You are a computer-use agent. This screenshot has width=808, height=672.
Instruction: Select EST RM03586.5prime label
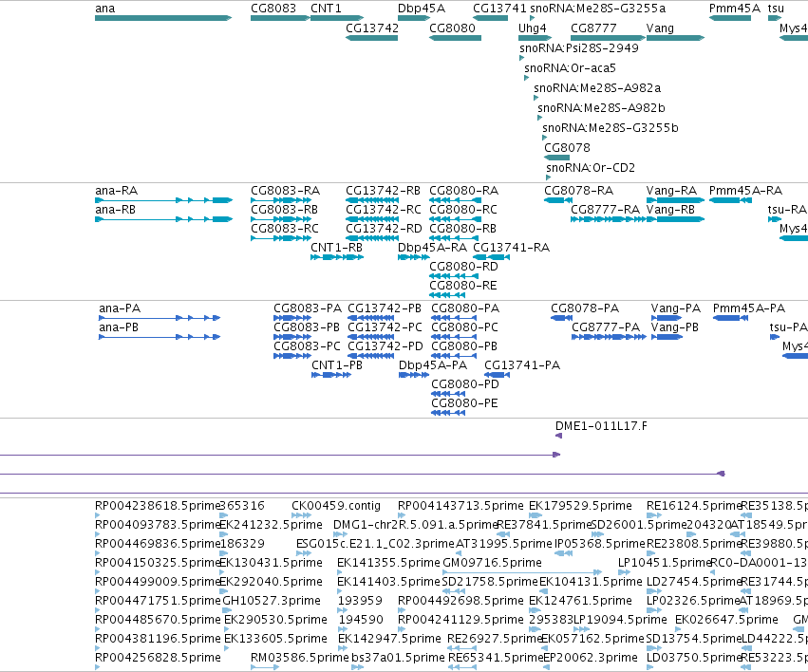(300, 658)
